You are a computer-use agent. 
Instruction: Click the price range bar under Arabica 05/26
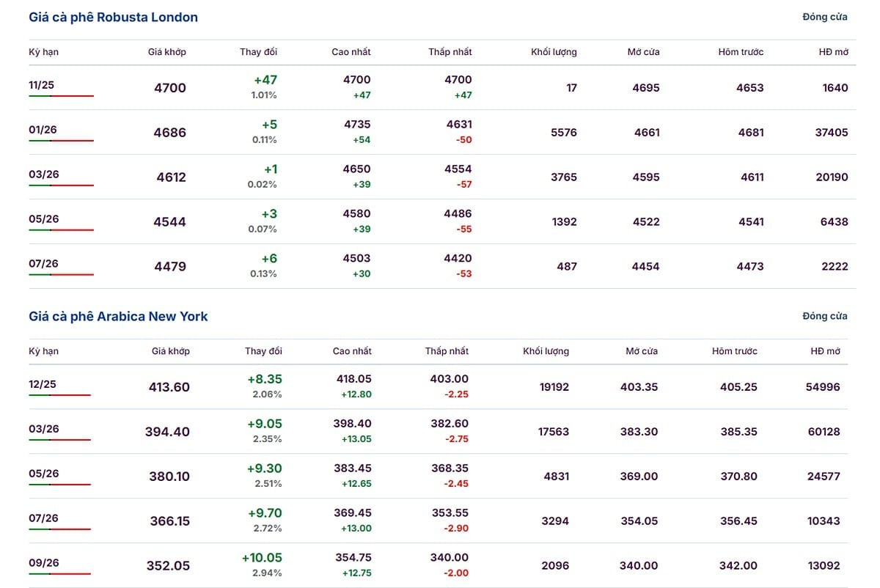pyautogui.click(x=59, y=485)
